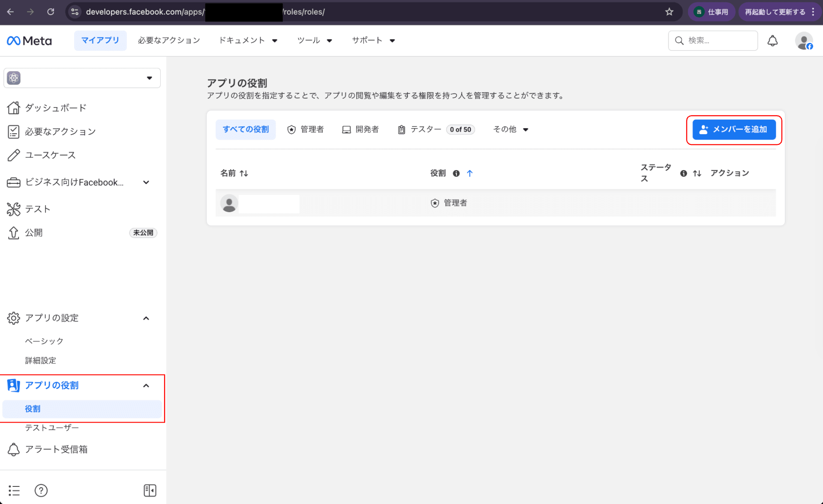Image resolution: width=823 pixels, height=504 pixels.
Task: Open the help question mark icon
Action: [x=41, y=490]
